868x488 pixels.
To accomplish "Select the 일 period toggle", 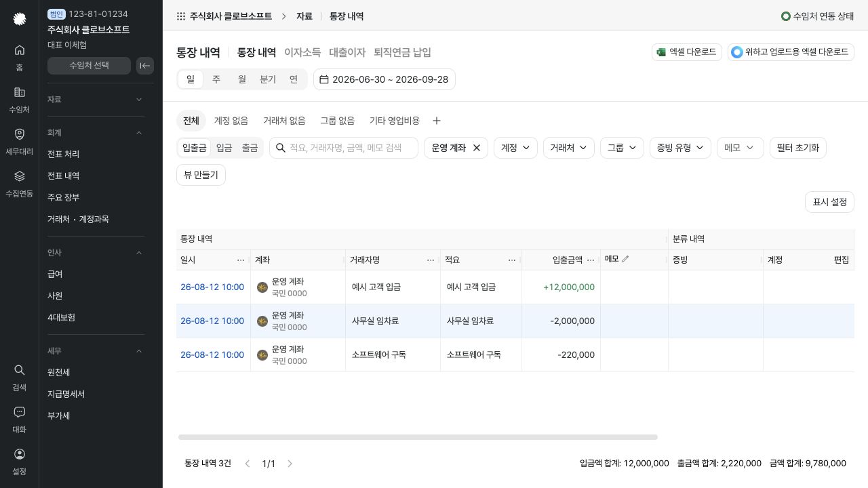I will pos(191,79).
